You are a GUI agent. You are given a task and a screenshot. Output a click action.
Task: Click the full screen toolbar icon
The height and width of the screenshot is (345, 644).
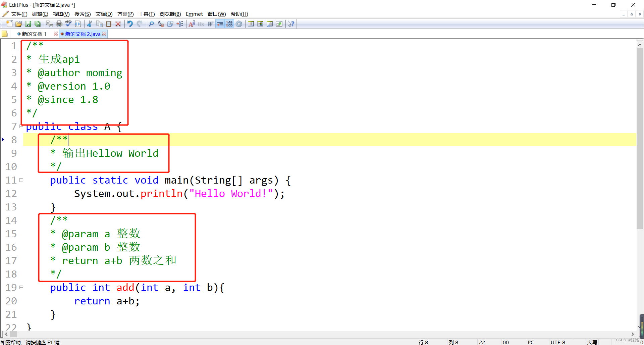(x=279, y=24)
